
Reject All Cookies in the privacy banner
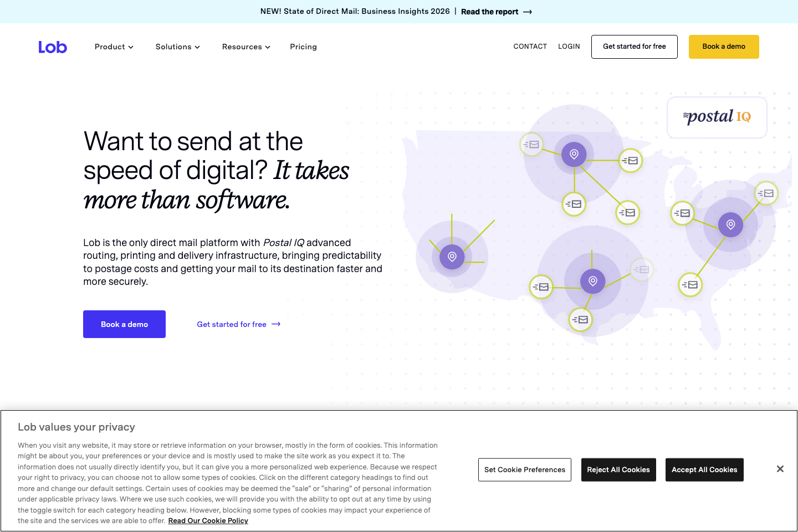click(x=618, y=469)
